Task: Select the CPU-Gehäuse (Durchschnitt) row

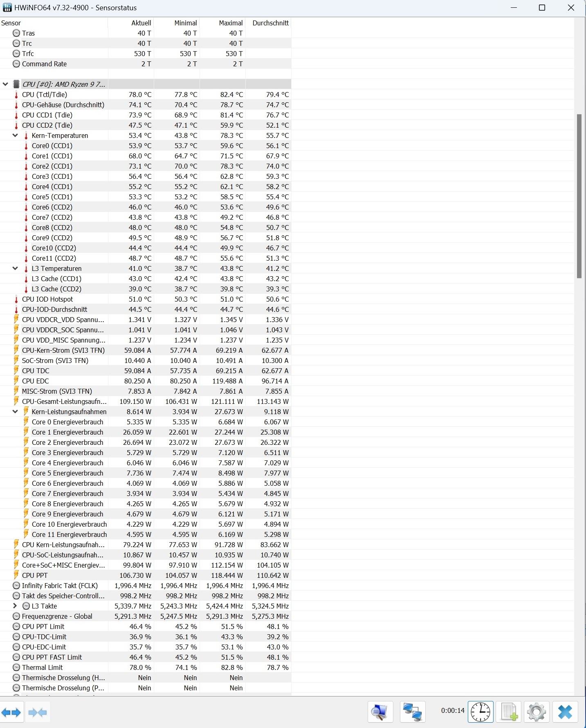Action: [146, 105]
